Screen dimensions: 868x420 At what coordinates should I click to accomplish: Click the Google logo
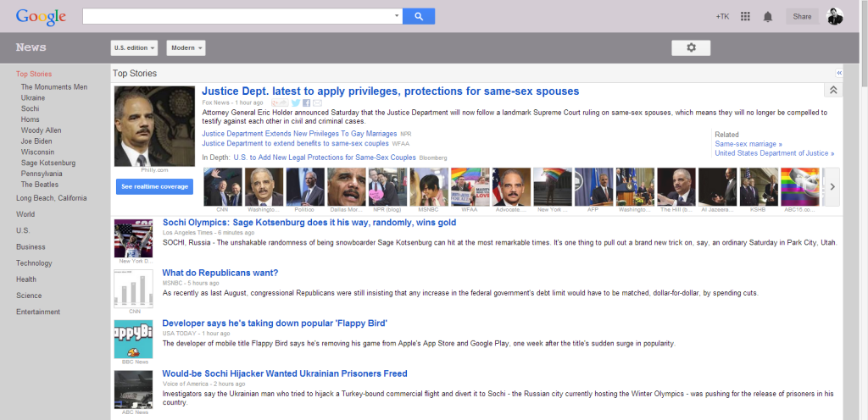[41, 17]
